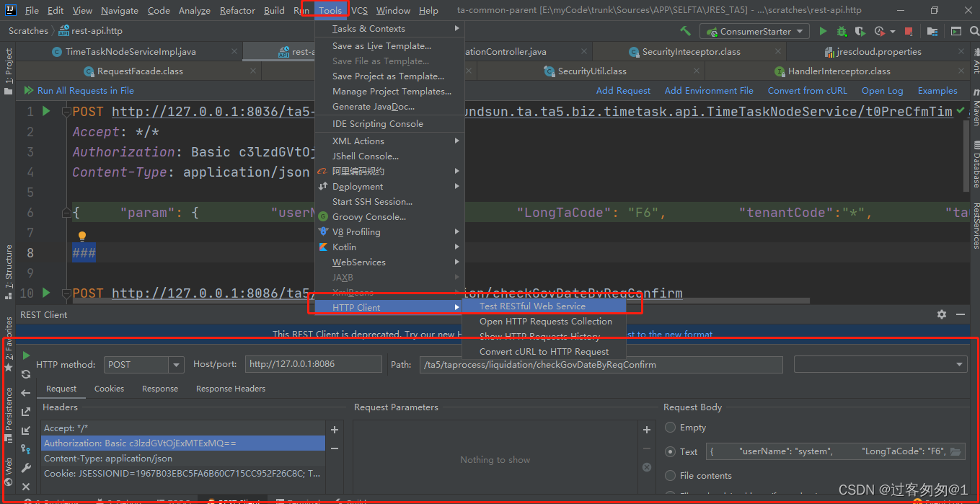Click the green Run button in top toolbar
980x504 pixels.
pyautogui.click(x=823, y=31)
